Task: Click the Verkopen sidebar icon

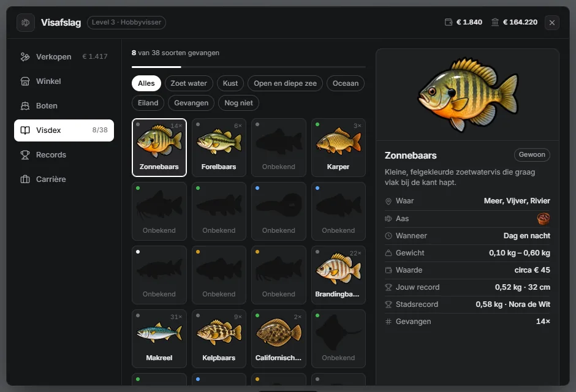Action: [x=25, y=57]
